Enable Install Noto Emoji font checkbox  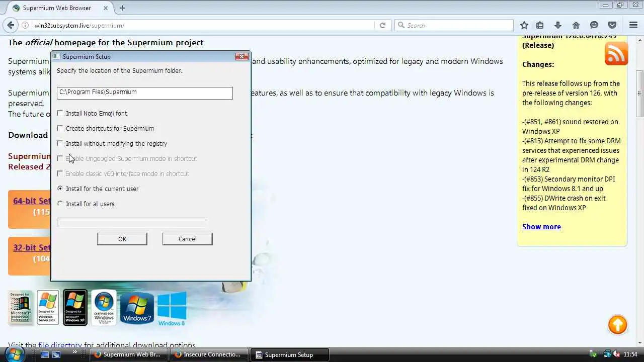point(60,113)
